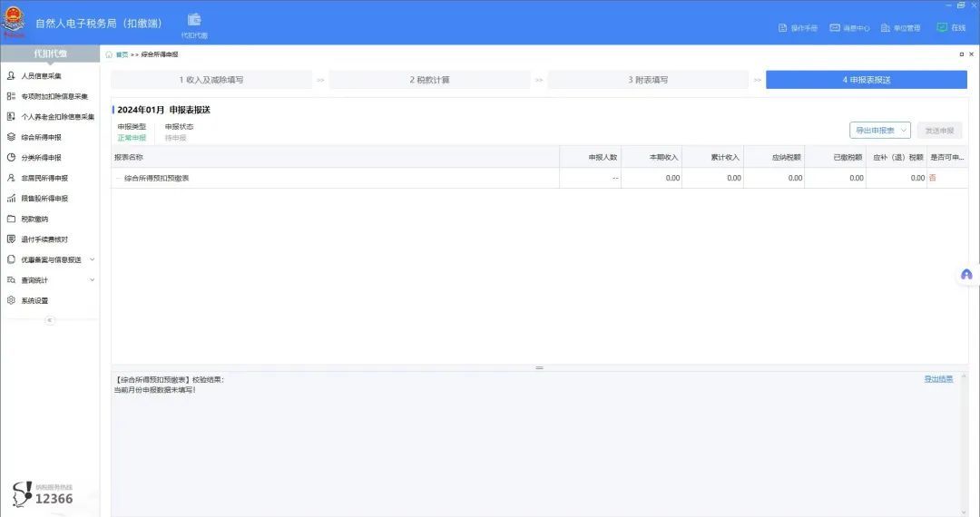This screenshot has width=980, height=517.
Task: Collapse the left sidebar with arrow button
Action: click(x=50, y=320)
